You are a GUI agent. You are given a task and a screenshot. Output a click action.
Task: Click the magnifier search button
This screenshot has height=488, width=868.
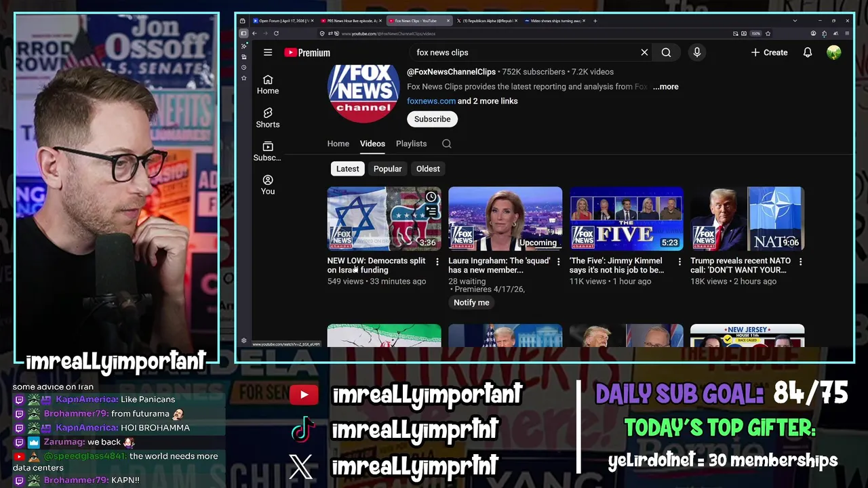pos(666,52)
